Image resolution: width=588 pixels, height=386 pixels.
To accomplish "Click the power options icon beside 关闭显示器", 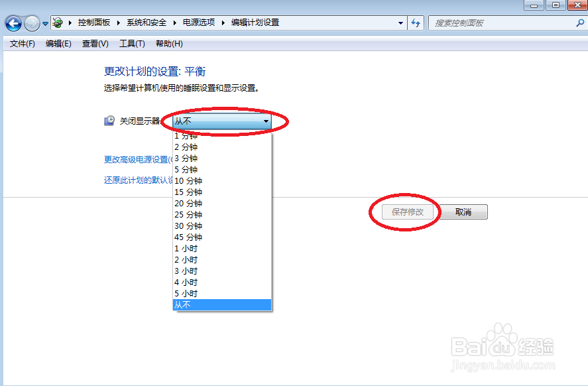I will coord(108,120).
